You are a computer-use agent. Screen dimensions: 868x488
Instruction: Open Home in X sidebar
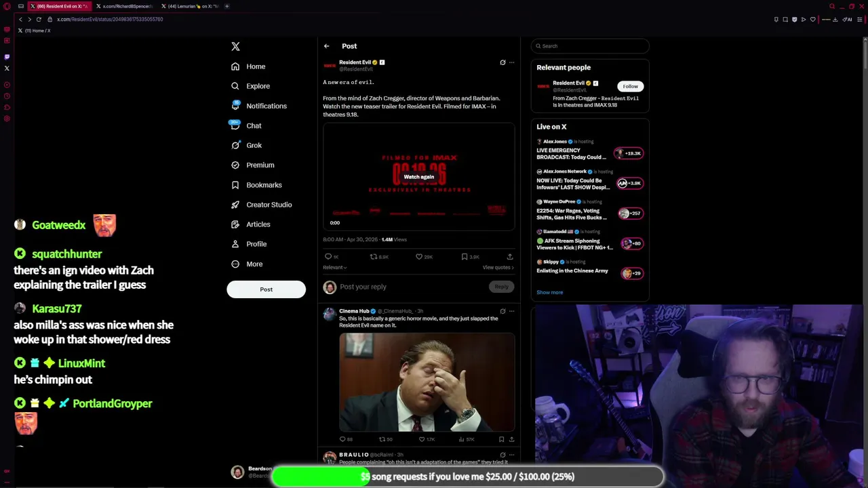248,66
